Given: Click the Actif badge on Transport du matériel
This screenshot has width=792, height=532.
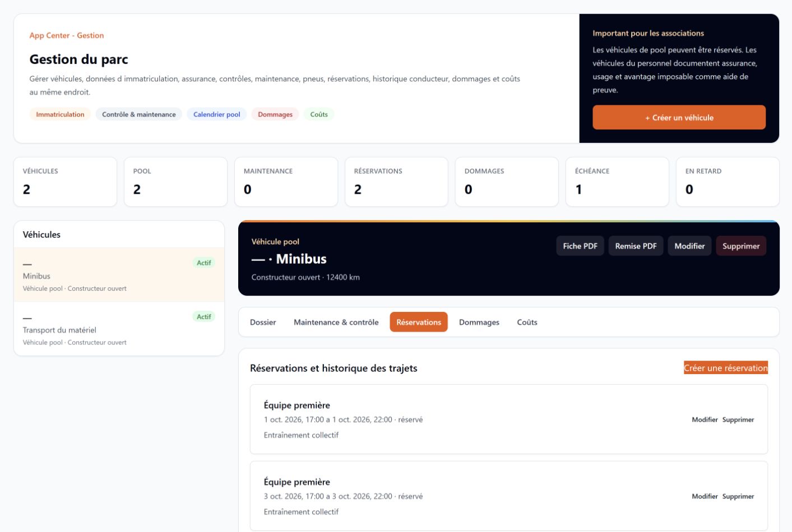Looking at the screenshot, I should (x=204, y=316).
